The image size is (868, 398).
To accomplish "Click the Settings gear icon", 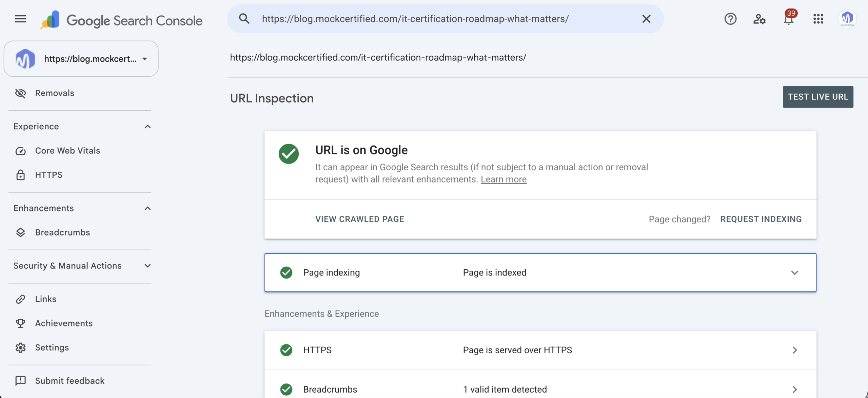I will 20,347.
